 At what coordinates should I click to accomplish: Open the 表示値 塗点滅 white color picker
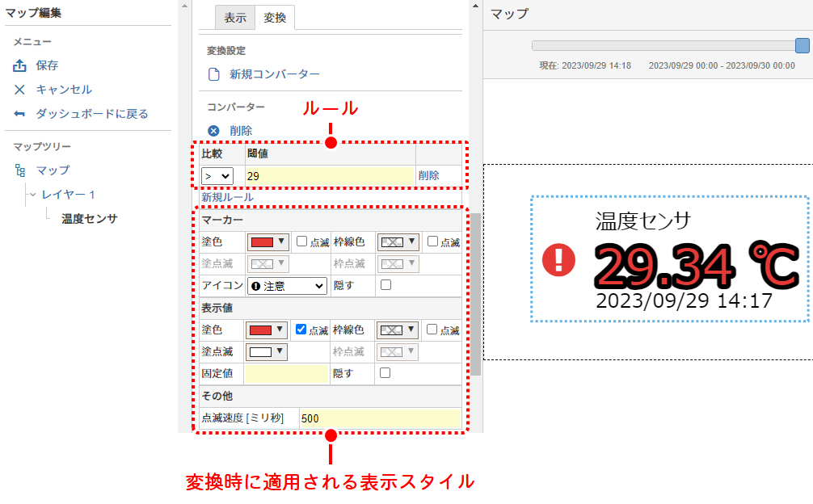[x=267, y=351]
